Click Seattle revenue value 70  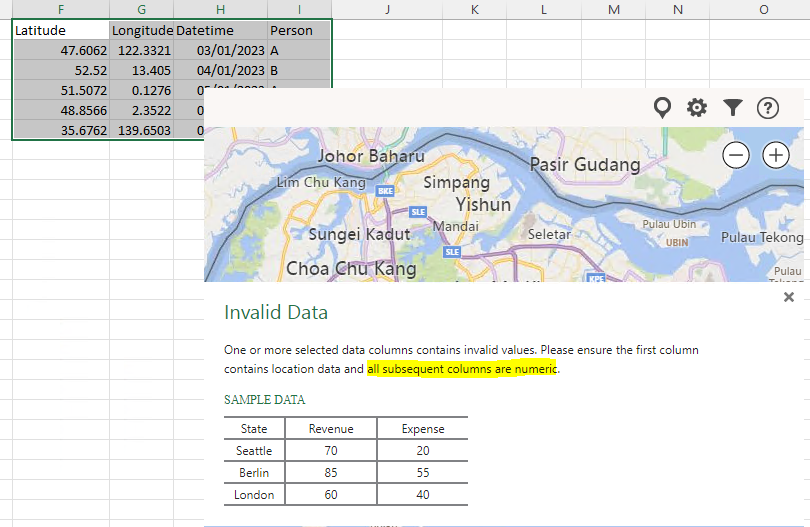pyautogui.click(x=331, y=451)
